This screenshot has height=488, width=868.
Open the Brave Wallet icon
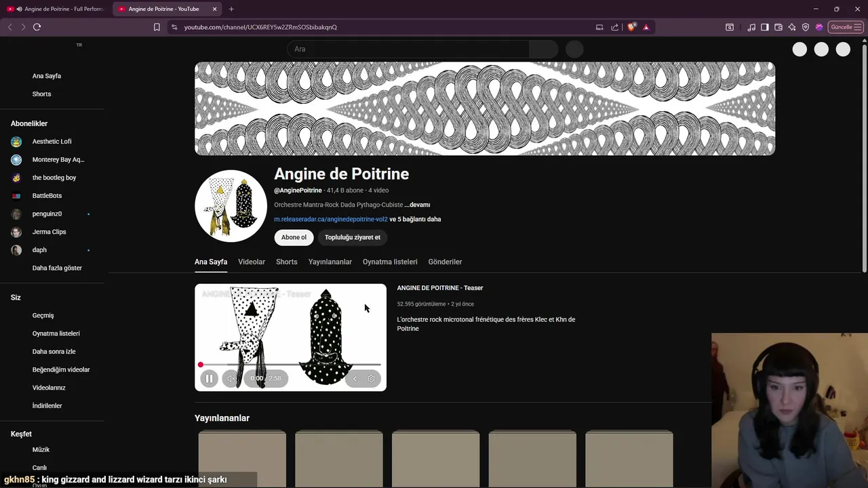click(x=778, y=27)
